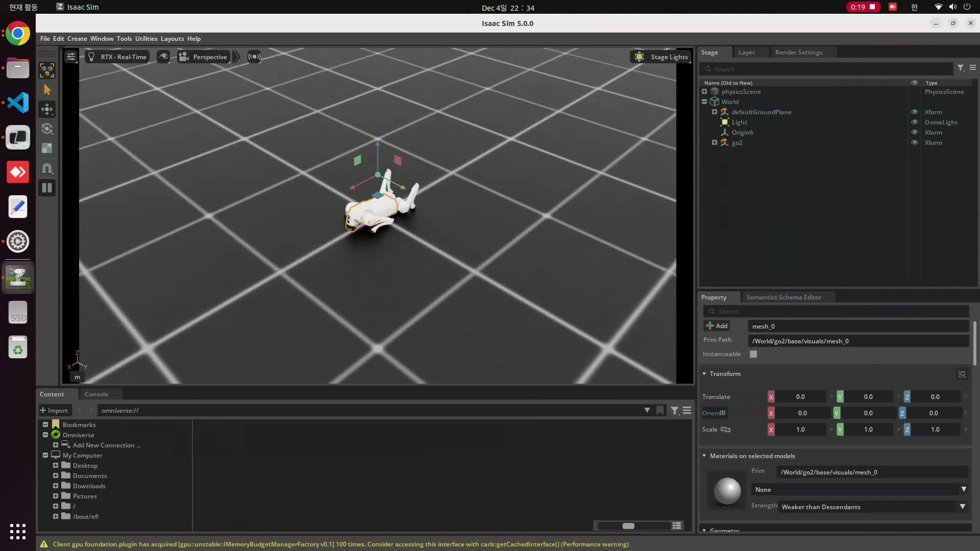The width and height of the screenshot is (980, 551).
Task: Collapse the My Computer node
Action: (x=45, y=455)
